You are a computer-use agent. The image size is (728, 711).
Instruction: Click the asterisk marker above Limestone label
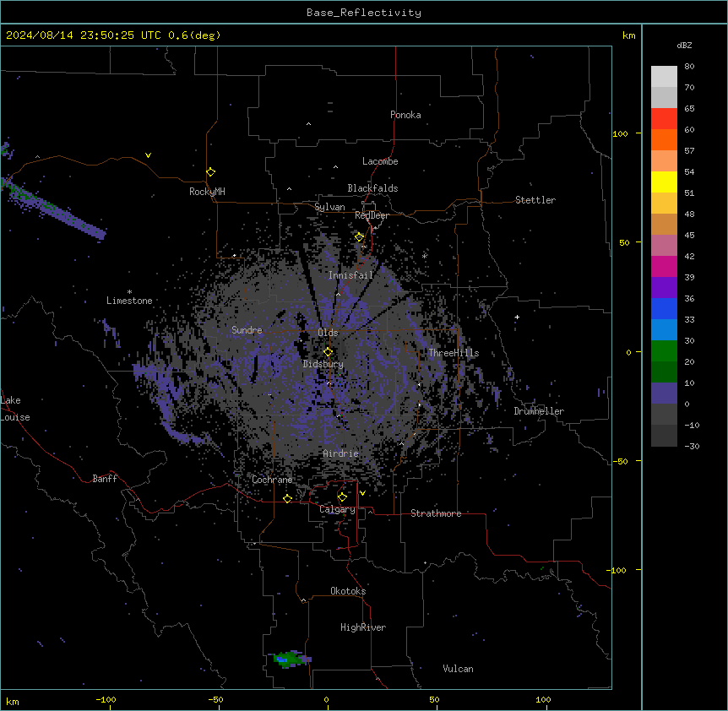(129, 292)
